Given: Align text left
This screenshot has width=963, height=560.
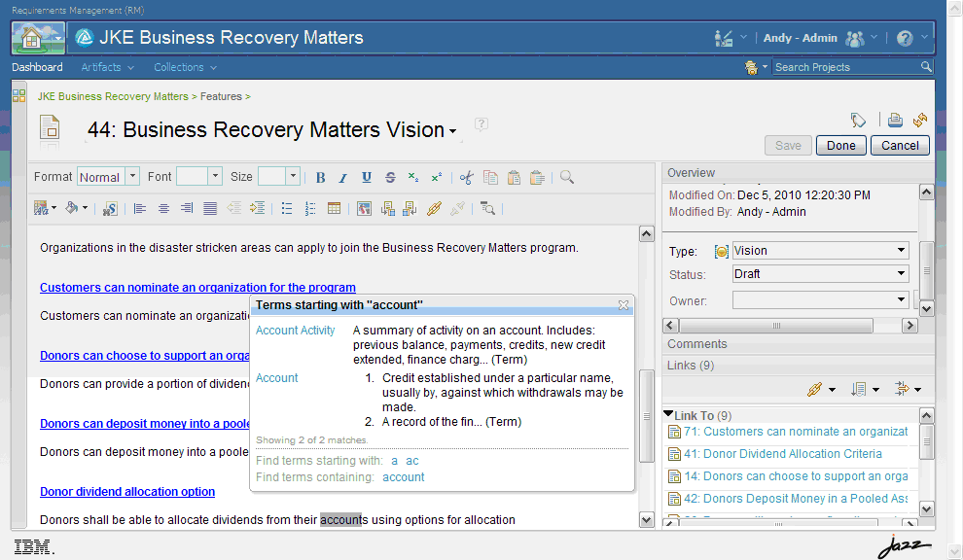Looking at the screenshot, I should pyautogui.click(x=140, y=209).
